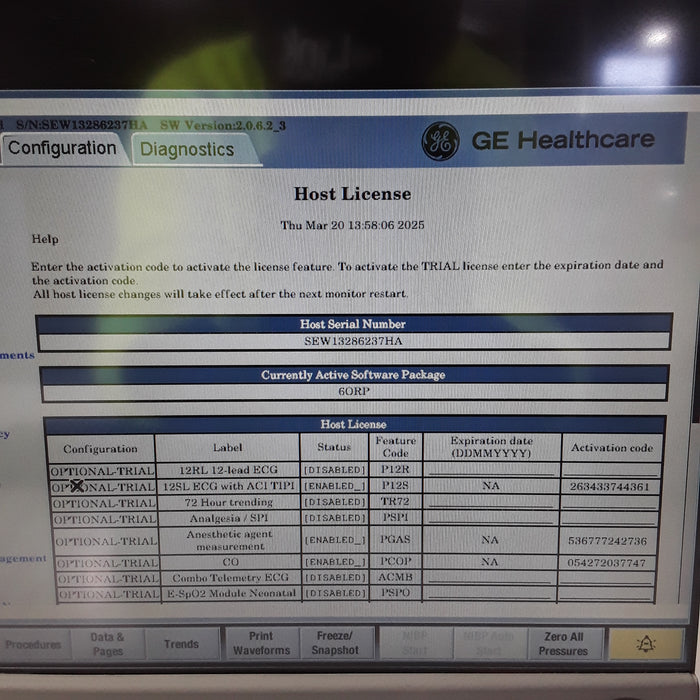Click the 12SL ECG with ACI TIPI label
The width and height of the screenshot is (700, 700).
click(x=228, y=486)
